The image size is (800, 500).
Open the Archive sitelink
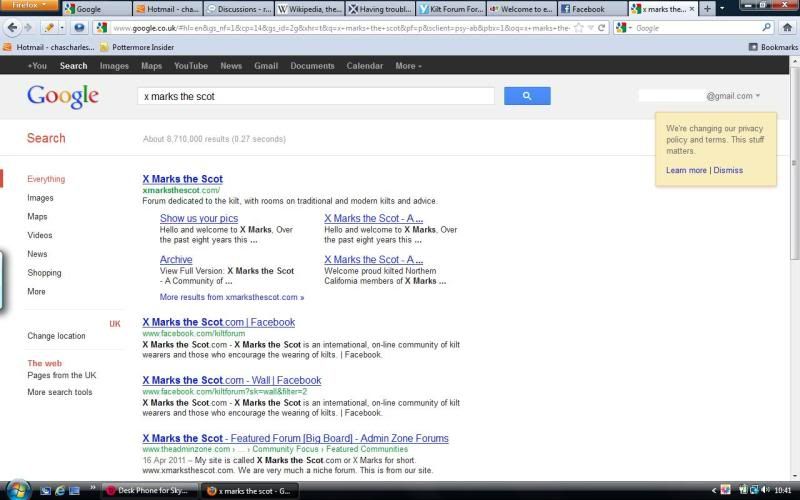176,260
